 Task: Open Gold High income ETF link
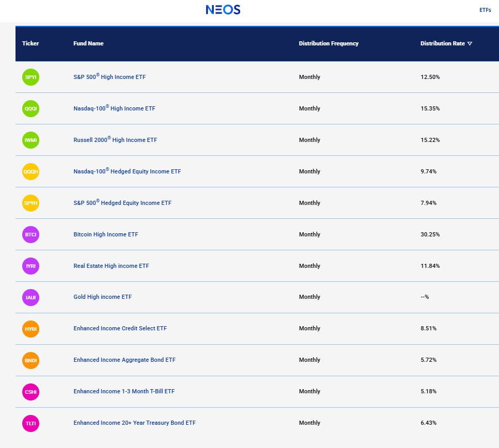coord(102,297)
